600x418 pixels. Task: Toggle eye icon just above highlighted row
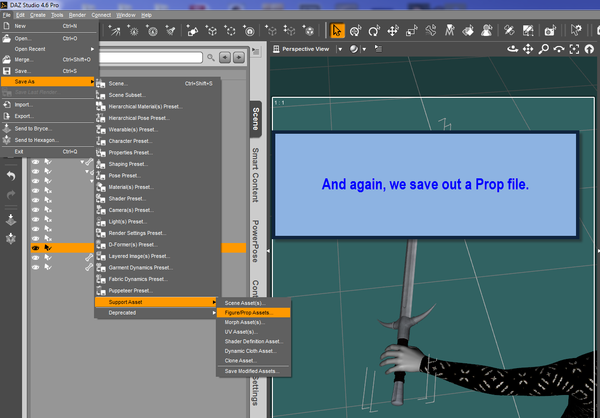36,238
